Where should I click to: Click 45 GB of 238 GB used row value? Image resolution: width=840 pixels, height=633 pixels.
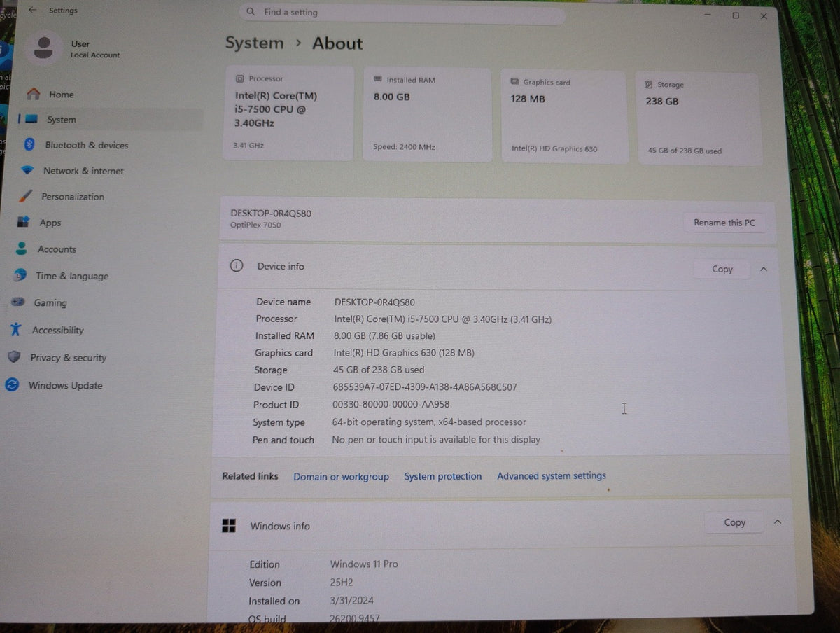(379, 370)
